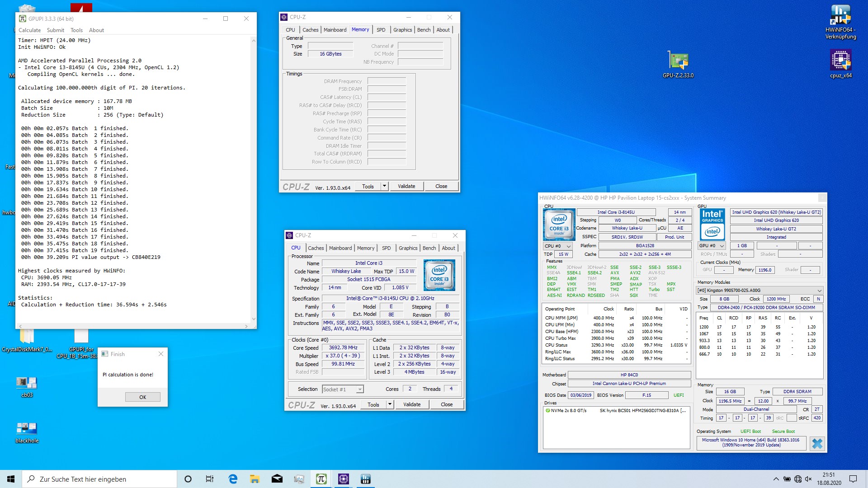This screenshot has width=868, height=488.
Task: Open Tools dropdown arrow in lower CPU-Z
Action: [x=390, y=404]
